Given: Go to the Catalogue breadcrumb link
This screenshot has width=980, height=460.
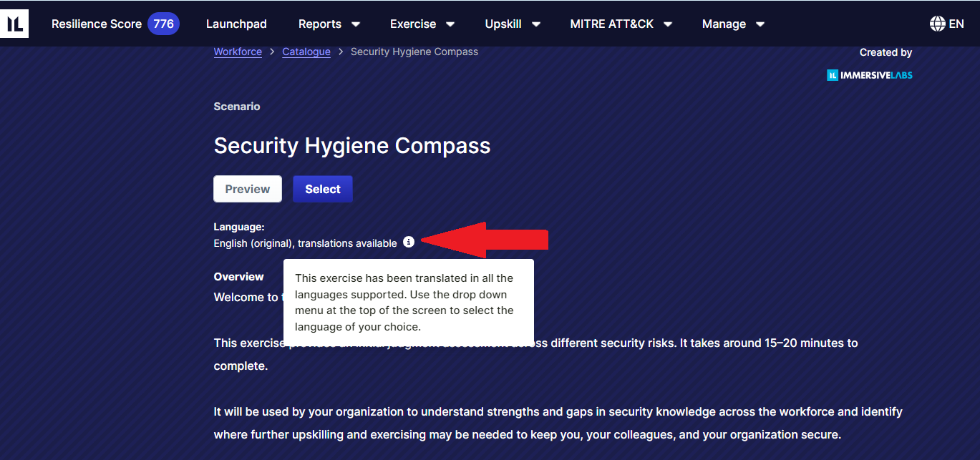Looking at the screenshot, I should pos(306,52).
